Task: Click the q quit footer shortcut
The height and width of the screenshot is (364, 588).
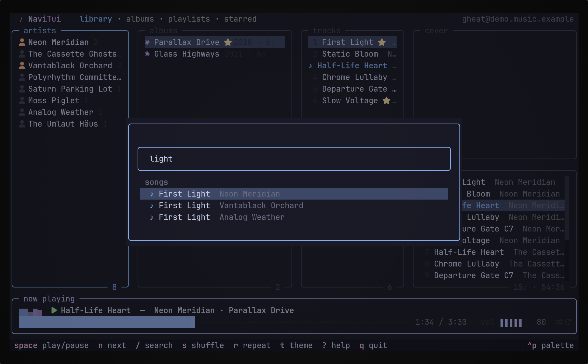Action: tap(373, 346)
